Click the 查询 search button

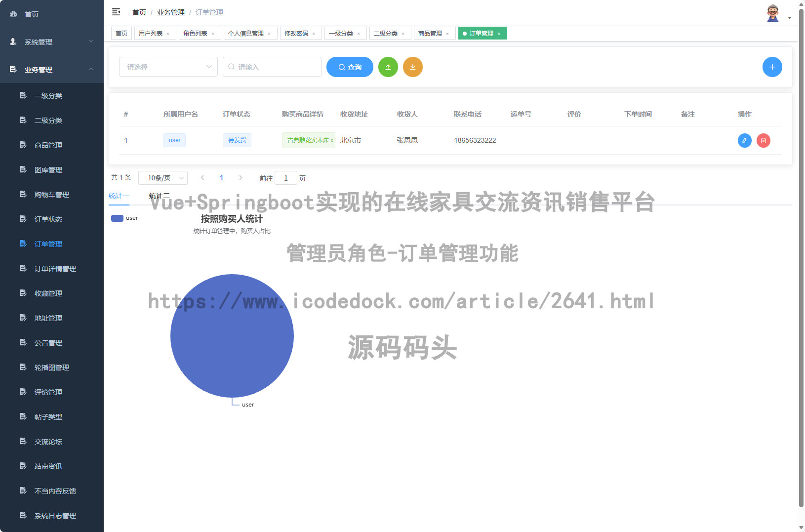pos(349,67)
